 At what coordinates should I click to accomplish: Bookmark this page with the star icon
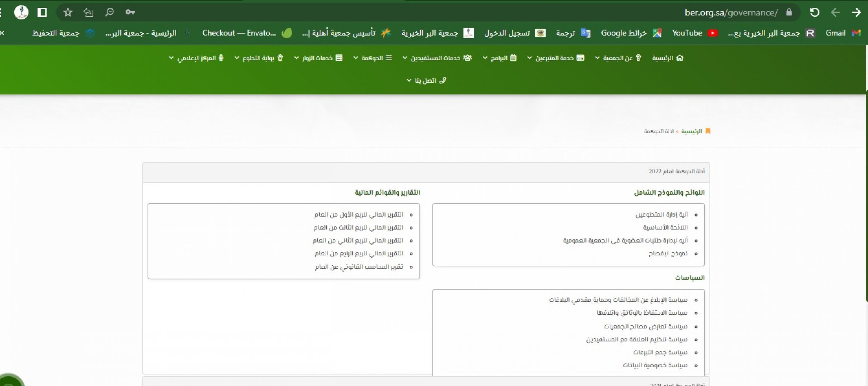click(68, 13)
